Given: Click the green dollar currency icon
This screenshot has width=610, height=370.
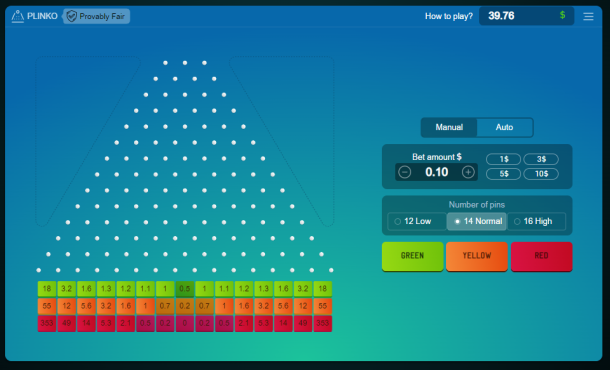Looking at the screenshot, I should pyautogui.click(x=562, y=16).
